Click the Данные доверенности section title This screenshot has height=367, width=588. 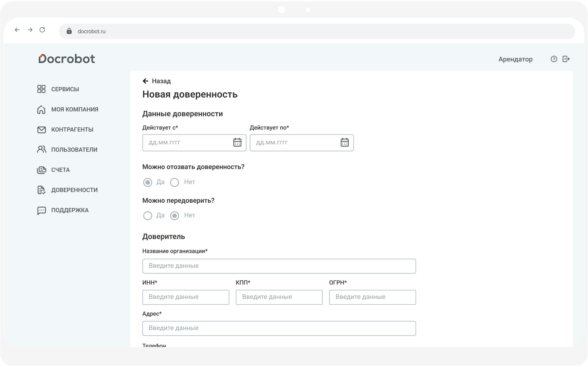[183, 114]
